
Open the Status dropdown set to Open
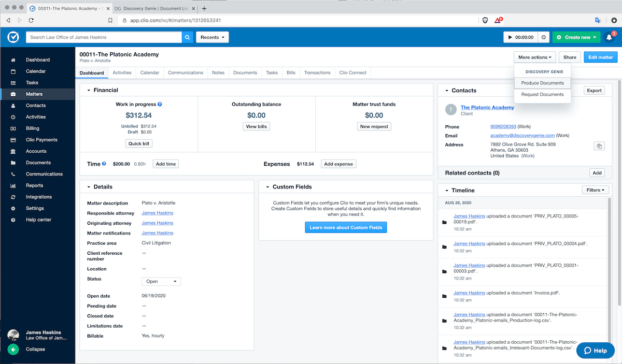click(x=161, y=282)
